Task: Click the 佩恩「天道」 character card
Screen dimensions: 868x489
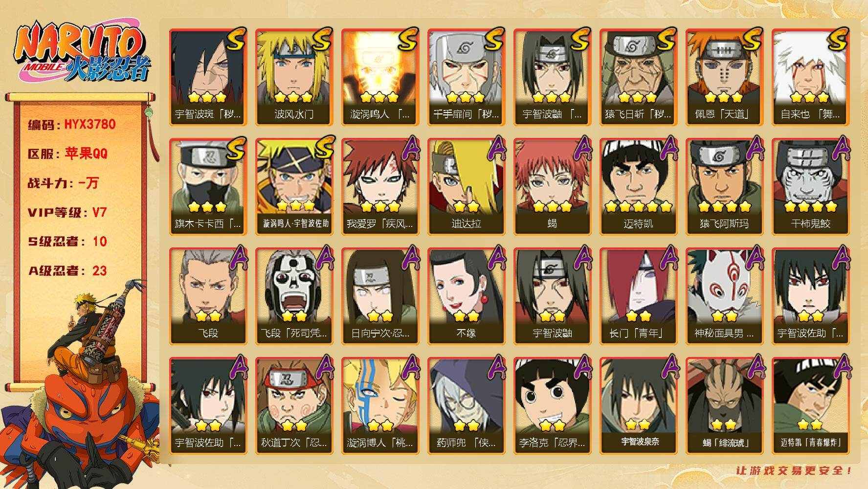Action: 724,77
